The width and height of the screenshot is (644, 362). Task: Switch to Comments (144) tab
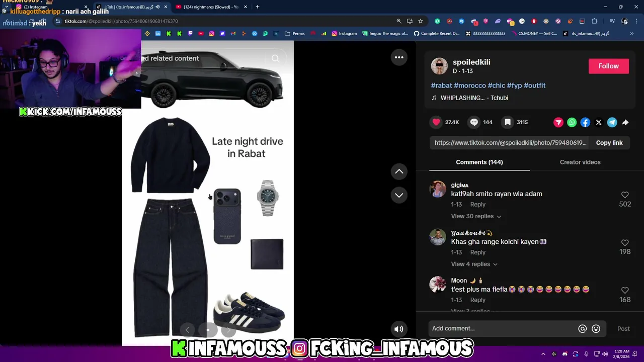pos(479,162)
